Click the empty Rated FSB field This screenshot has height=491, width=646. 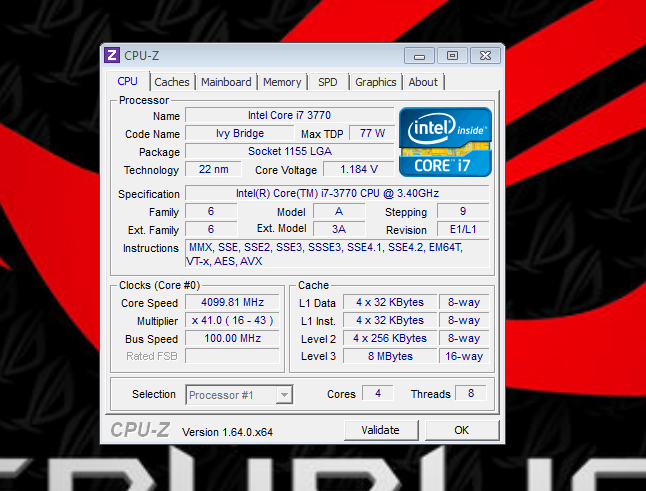coord(232,356)
